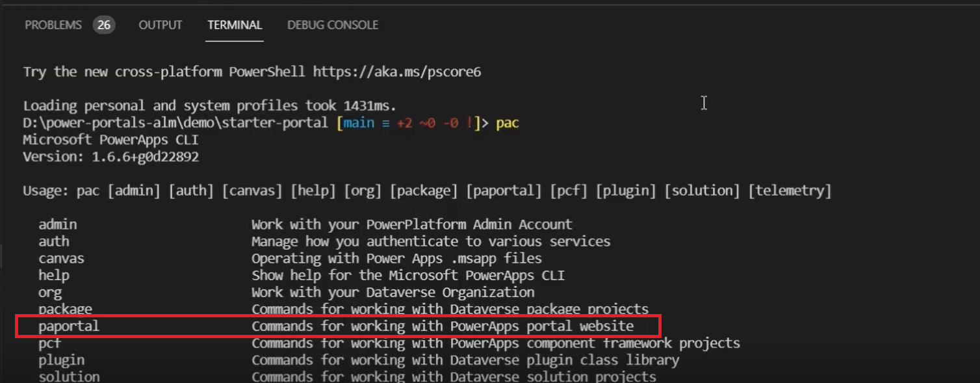Switch to the DEBUG CONSOLE tab
The image size is (980, 383).
pyautogui.click(x=333, y=25)
